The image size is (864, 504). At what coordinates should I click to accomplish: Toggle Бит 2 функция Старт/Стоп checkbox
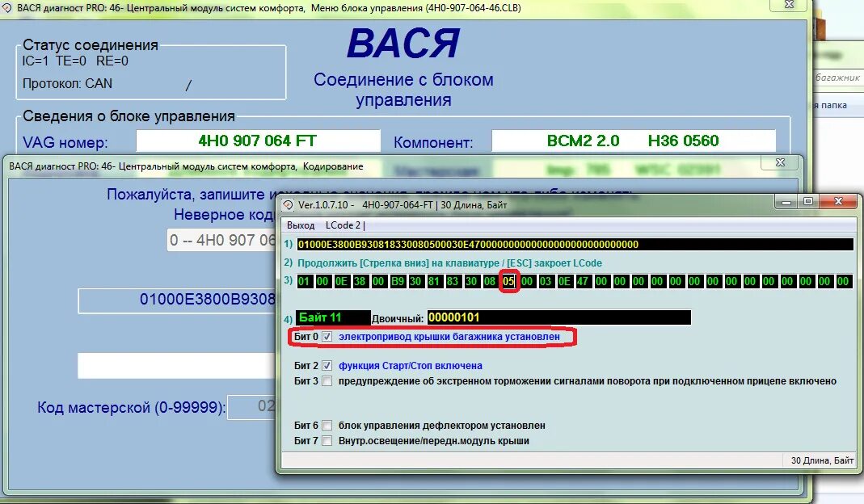pos(327,366)
